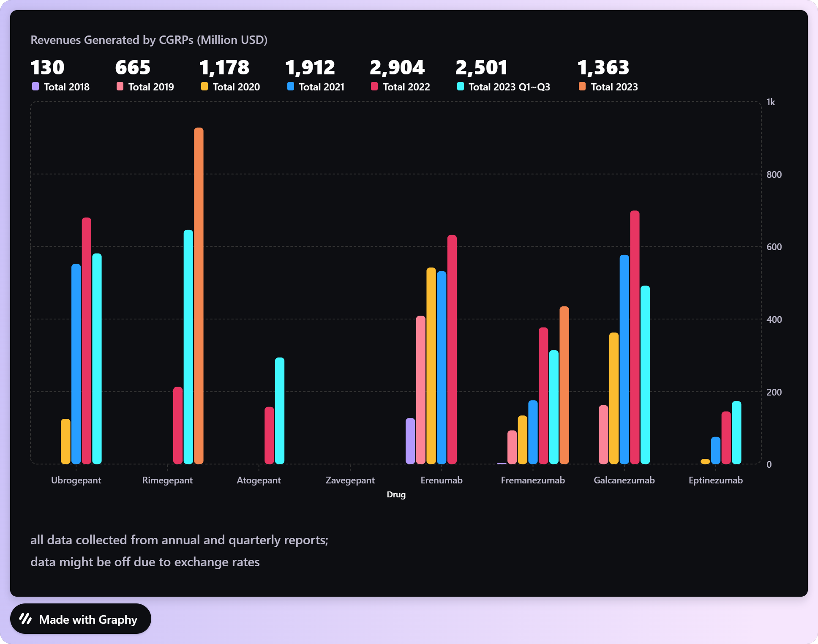
Task: Toggle the Total 2022 legend entry
Action: (x=406, y=87)
